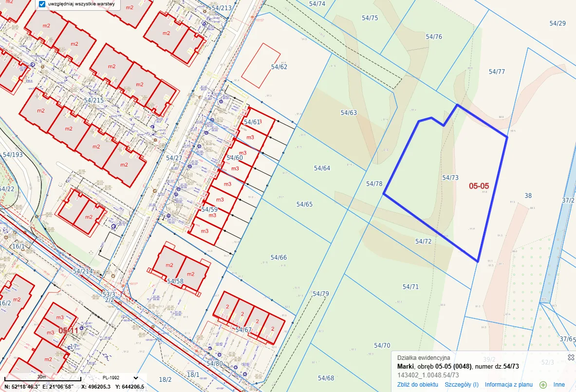This screenshot has width=576, height=392.
Task: Click parcel label 54/70
Action: click(382, 346)
